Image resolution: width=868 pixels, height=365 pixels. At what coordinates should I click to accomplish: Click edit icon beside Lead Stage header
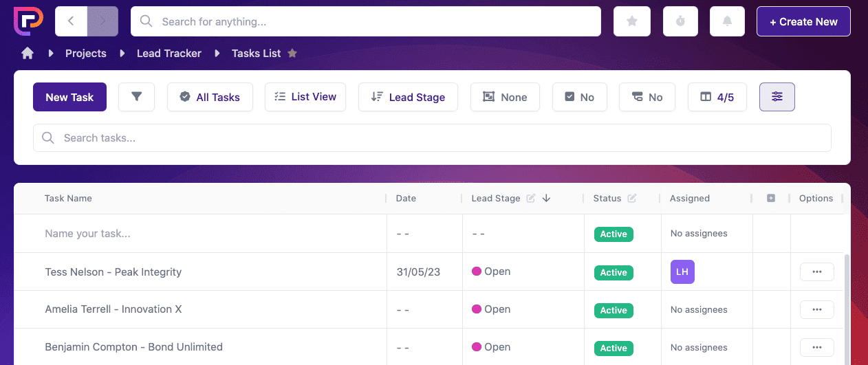tap(530, 198)
